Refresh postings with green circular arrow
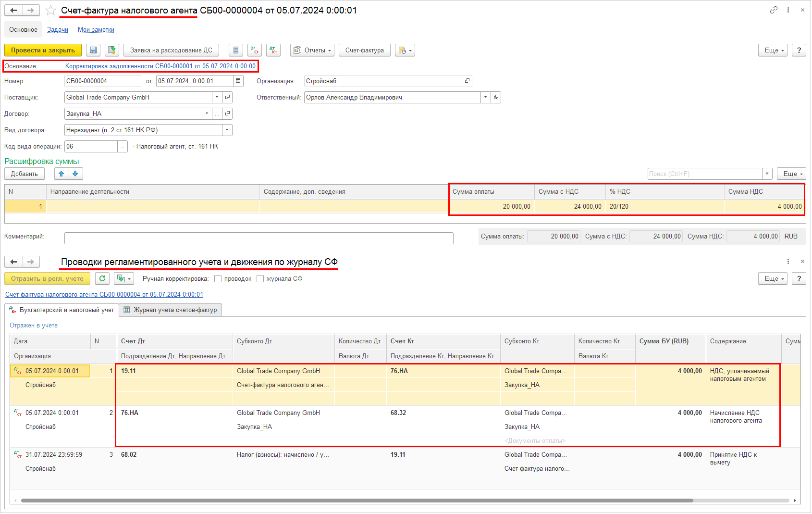Viewport: 812px width, 514px height. click(102, 278)
